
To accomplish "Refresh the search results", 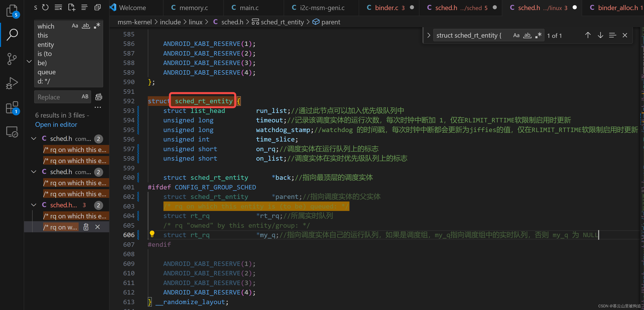I will point(45,7).
